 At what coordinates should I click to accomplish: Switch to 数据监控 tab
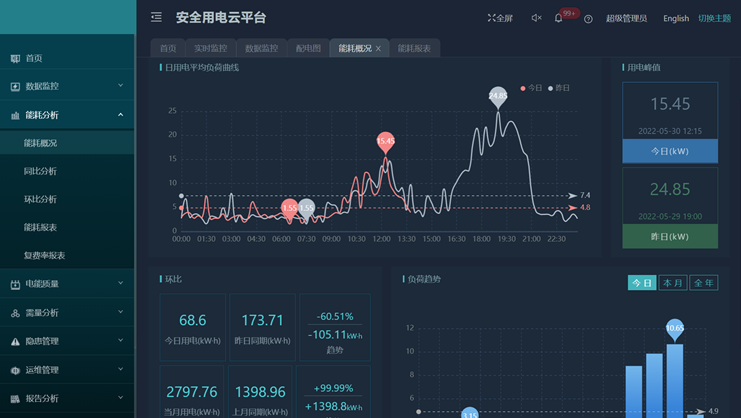pyautogui.click(x=262, y=48)
